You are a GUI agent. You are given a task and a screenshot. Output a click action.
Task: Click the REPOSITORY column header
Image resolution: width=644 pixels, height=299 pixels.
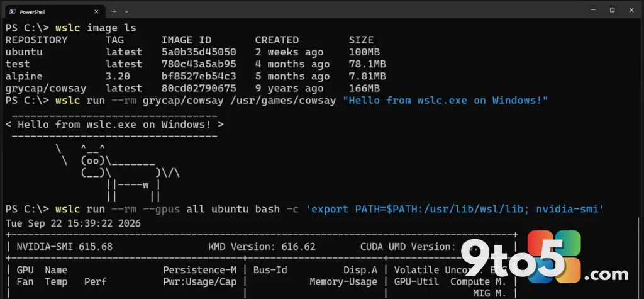(36, 40)
